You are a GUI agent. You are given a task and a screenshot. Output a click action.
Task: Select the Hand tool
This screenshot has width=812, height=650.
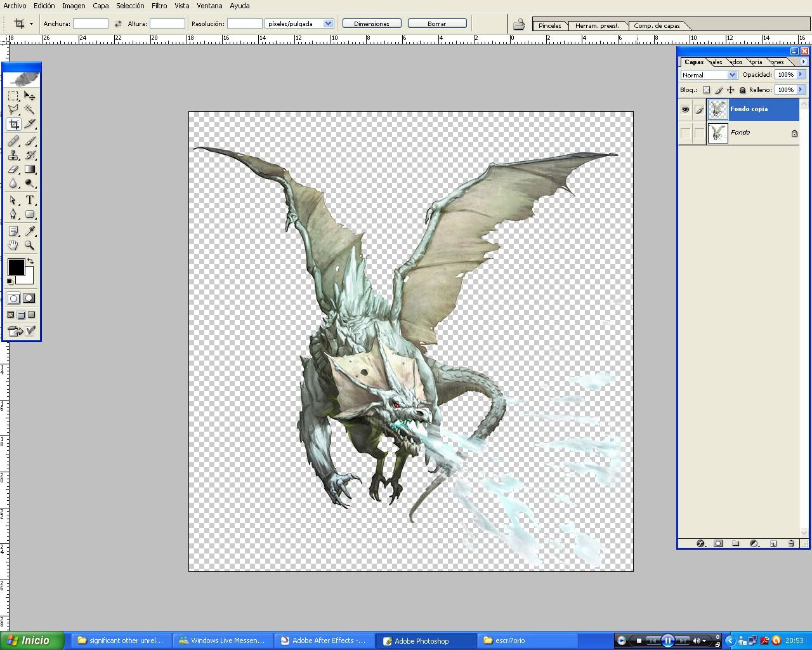pyautogui.click(x=13, y=245)
